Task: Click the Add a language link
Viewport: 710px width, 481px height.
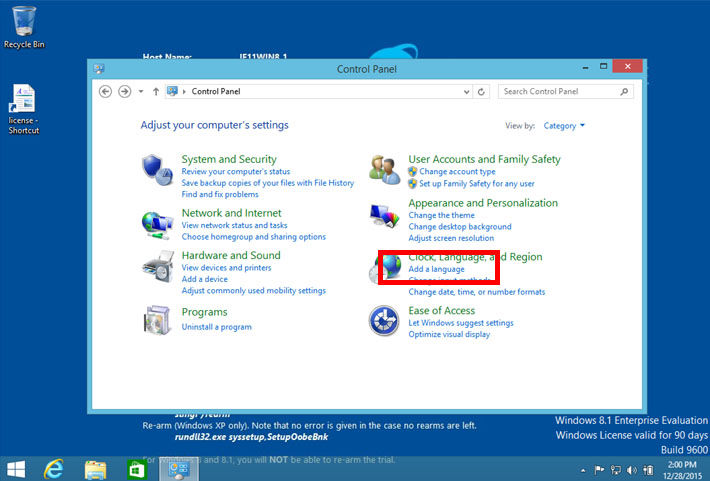Action: pos(436,270)
